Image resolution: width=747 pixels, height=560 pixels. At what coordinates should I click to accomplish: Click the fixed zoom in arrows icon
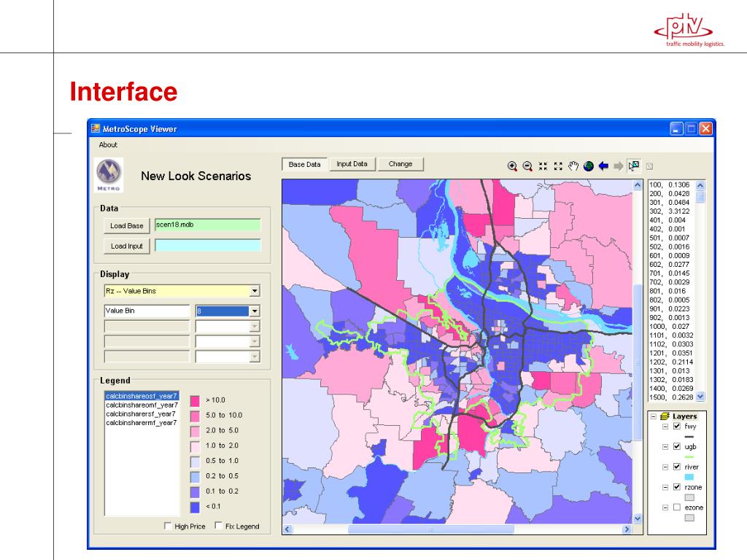pos(543,166)
